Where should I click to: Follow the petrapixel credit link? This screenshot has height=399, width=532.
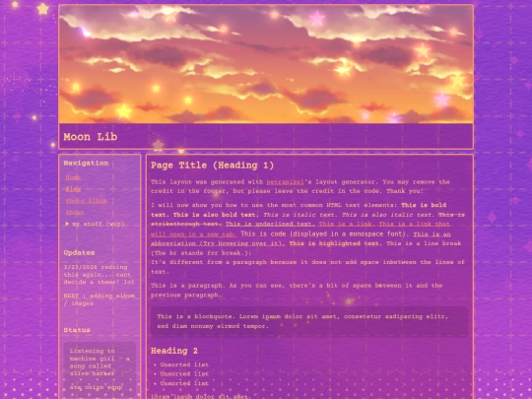285,182
